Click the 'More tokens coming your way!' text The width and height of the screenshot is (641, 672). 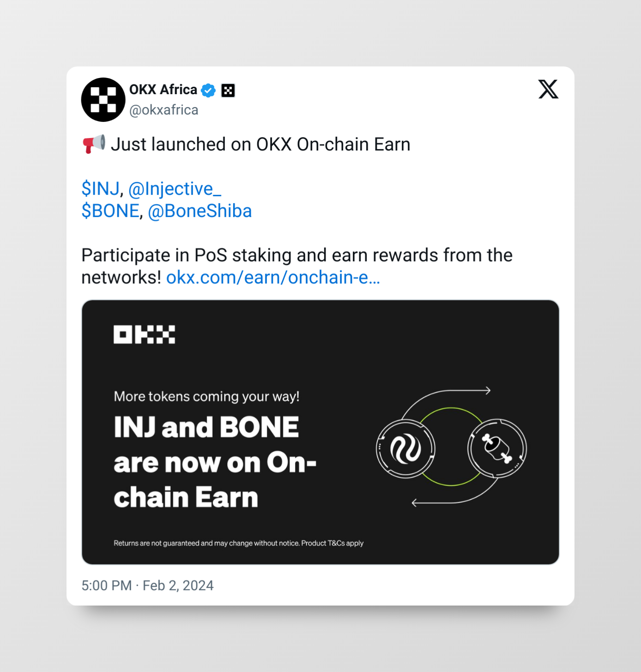coord(206,396)
